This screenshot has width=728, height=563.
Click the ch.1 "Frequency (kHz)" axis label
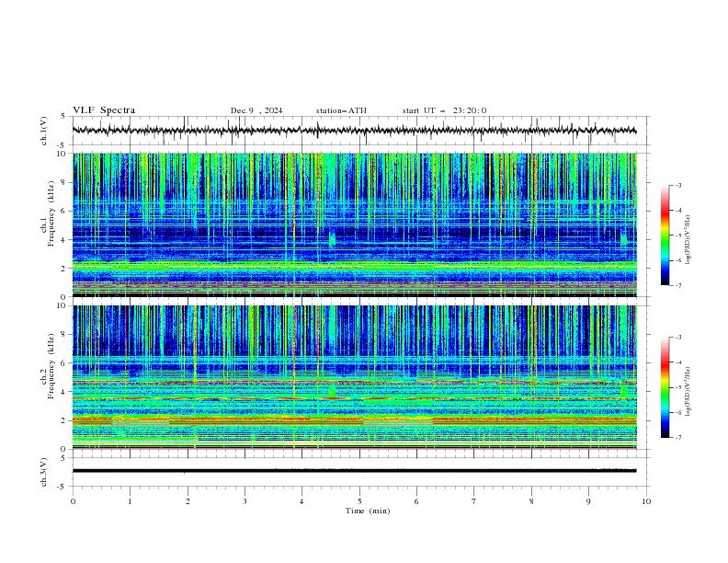51,213
